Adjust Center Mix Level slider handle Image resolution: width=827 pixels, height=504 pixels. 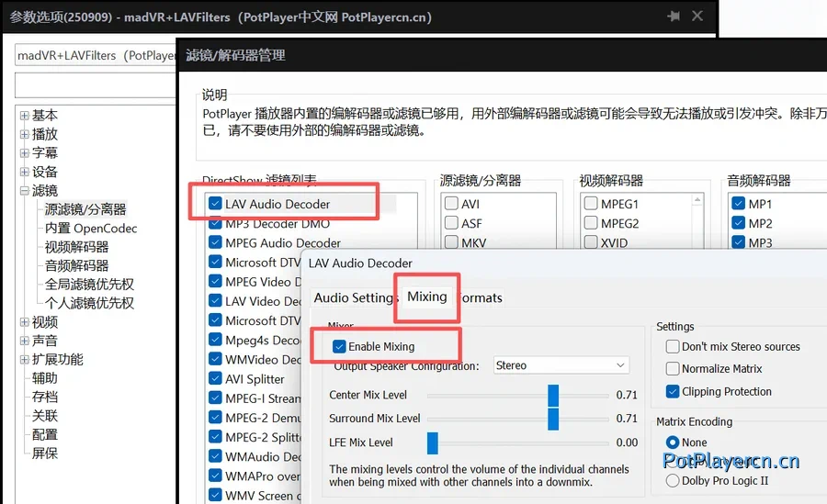tap(553, 396)
